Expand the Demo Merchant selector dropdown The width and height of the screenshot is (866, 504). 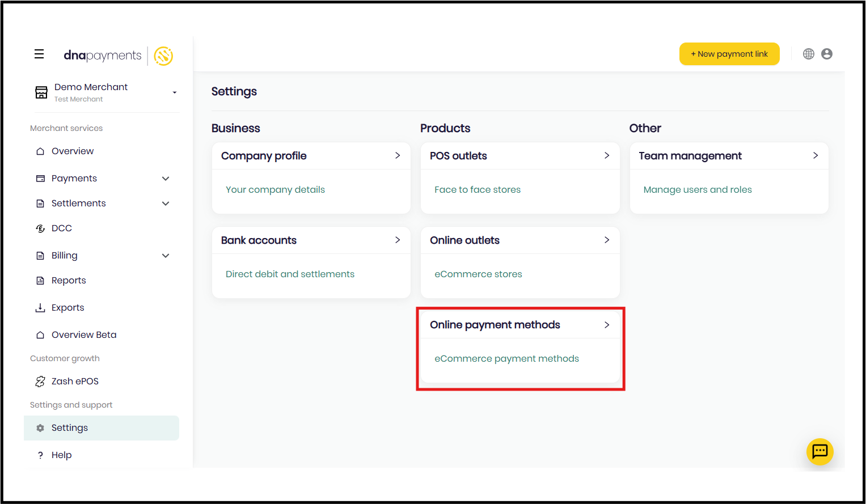coord(174,92)
